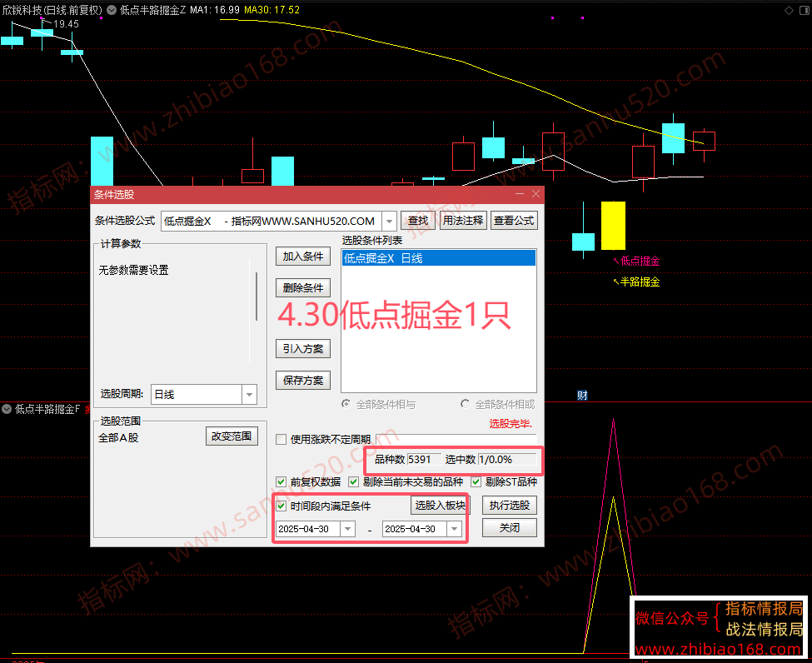Open the 选股周期 日线 dropdown arrow

point(249,395)
